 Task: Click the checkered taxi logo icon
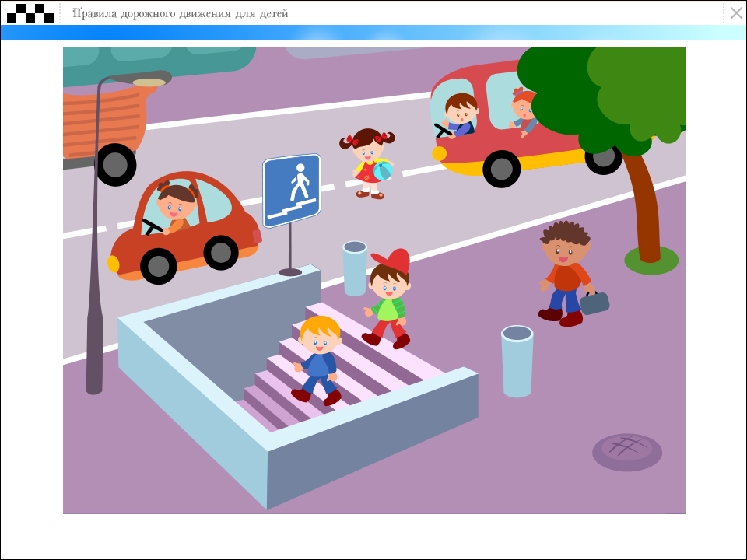coord(30,13)
